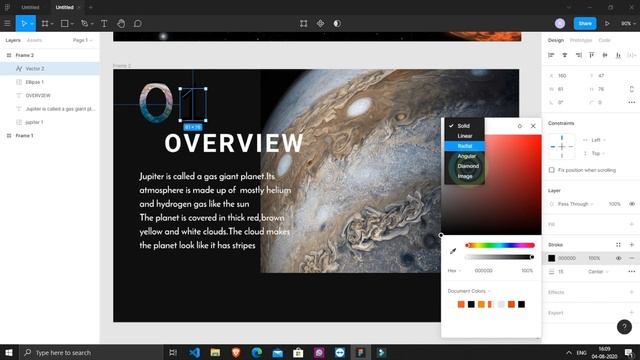This screenshot has width=640, height=360.
Task: Open the Document Colors dropdown
Action: click(x=469, y=291)
